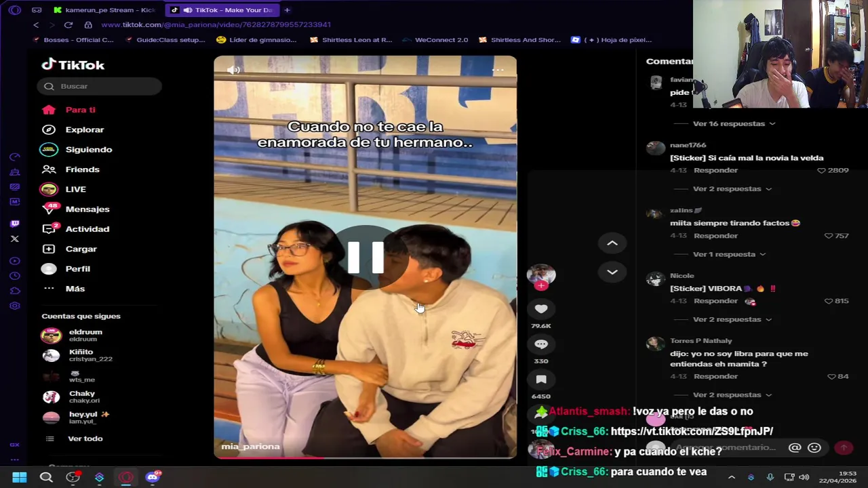Reply to Nicole's comment
The height and width of the screenshot is (488, 868).
[x=715, y=301]
